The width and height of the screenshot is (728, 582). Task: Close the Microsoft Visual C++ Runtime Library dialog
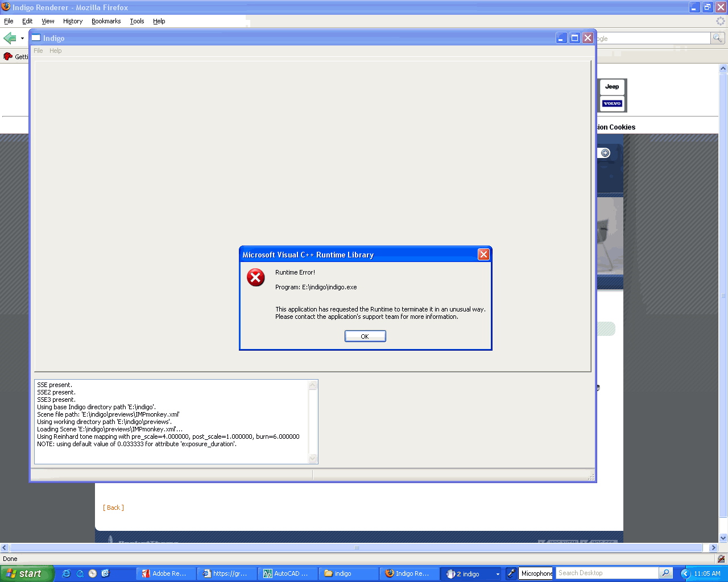coord(483,255)
